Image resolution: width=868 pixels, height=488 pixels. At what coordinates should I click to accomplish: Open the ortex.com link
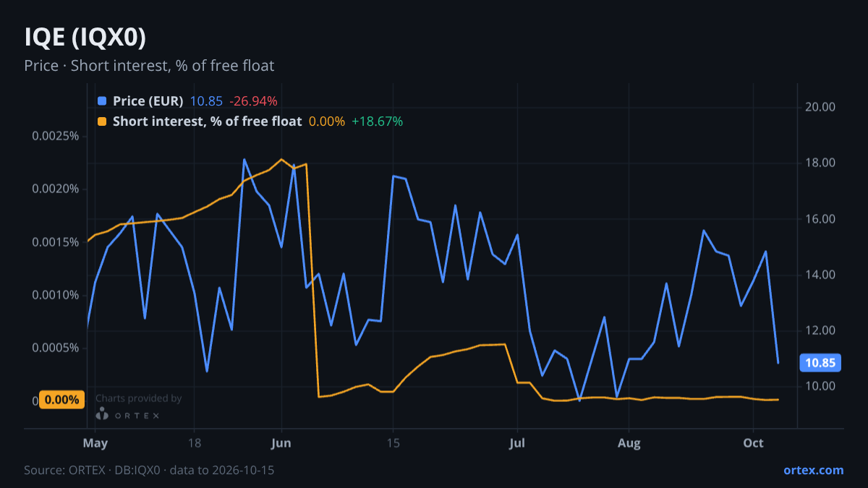click(813, 470)
